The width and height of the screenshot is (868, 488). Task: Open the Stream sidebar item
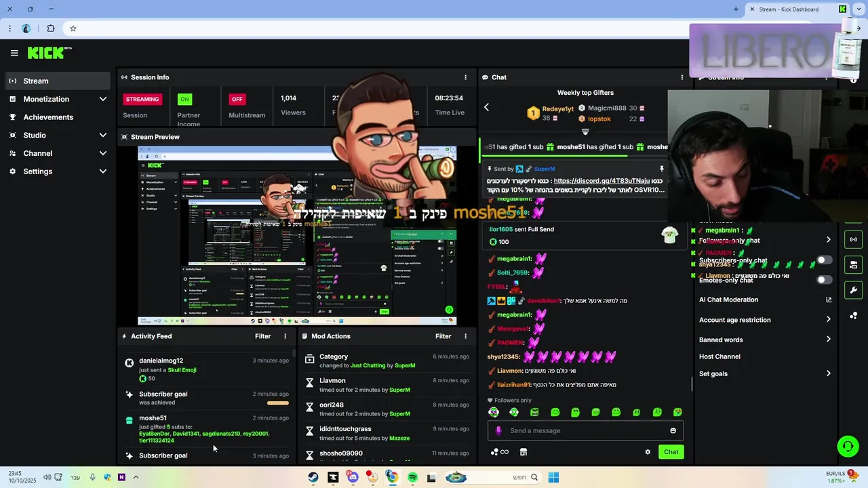57,81
